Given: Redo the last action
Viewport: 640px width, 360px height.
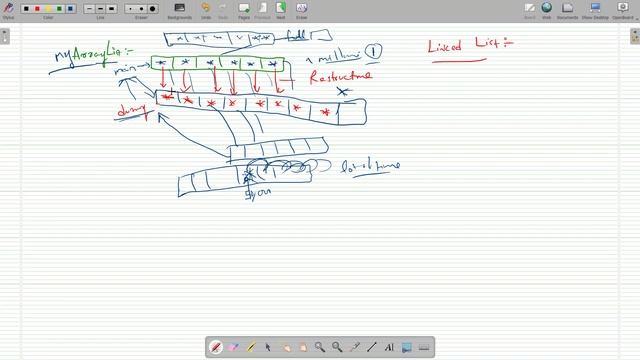Looking at the screenshot, I should pyautogui.click(x=223, y=11).
